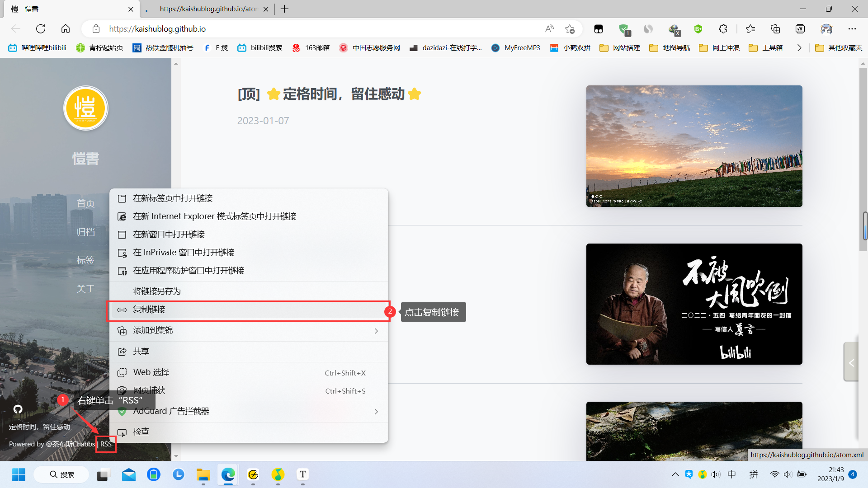
Task: Click the browser refresh icon
Action: [41, 29]
